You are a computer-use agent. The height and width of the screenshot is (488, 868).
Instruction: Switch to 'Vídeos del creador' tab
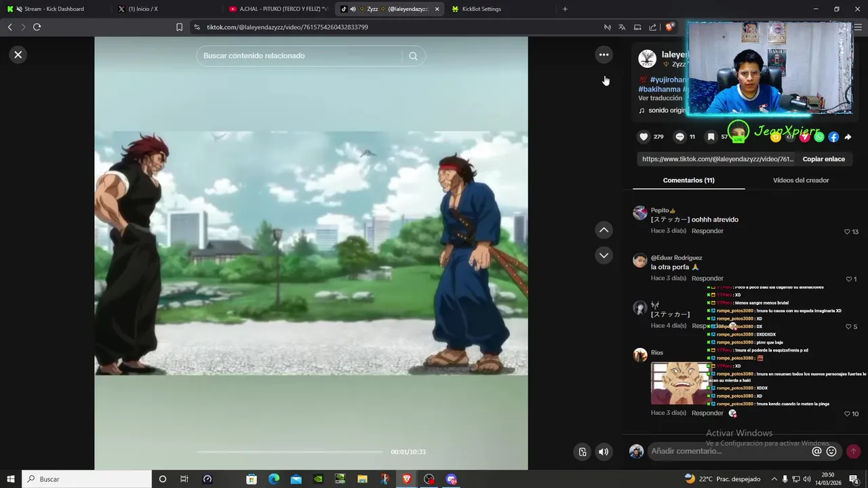pyautogui.click(x=801, y=180)
